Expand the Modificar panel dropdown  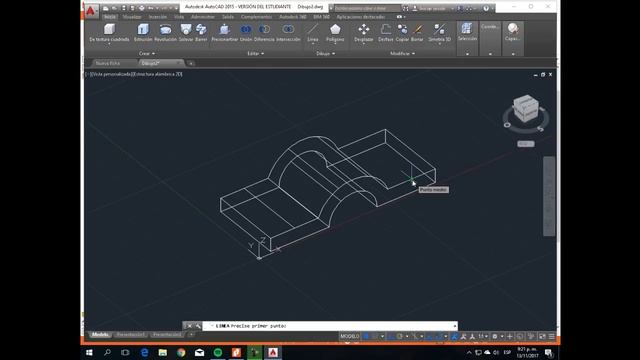(x=402, y=53)
